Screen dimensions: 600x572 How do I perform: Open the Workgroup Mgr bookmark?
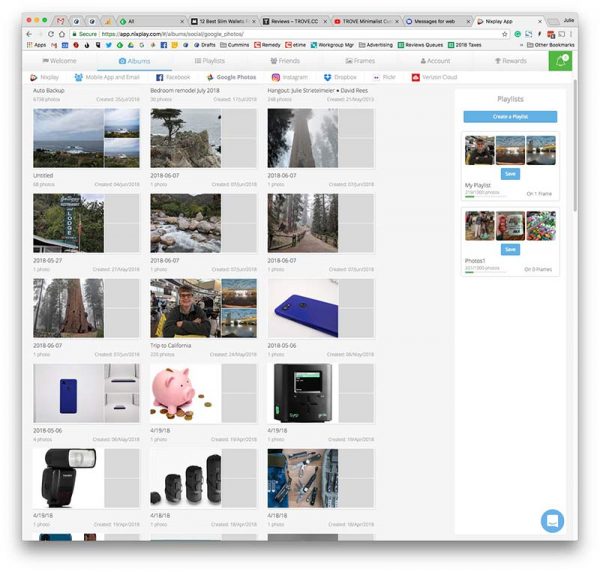(332, 45)
